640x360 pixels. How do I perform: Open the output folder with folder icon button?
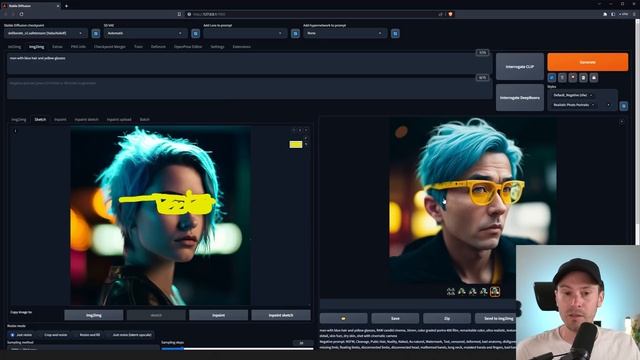[x=343, y=318]
